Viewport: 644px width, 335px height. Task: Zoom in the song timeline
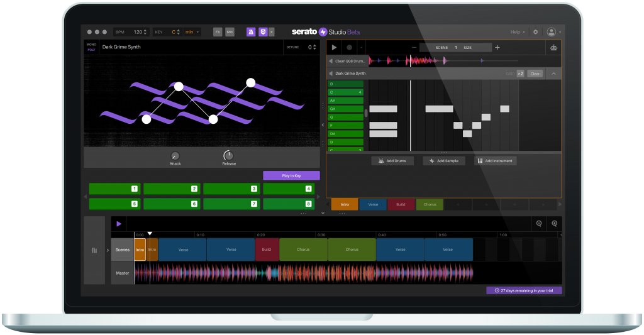pyautogui.click(x=554, y=223)
